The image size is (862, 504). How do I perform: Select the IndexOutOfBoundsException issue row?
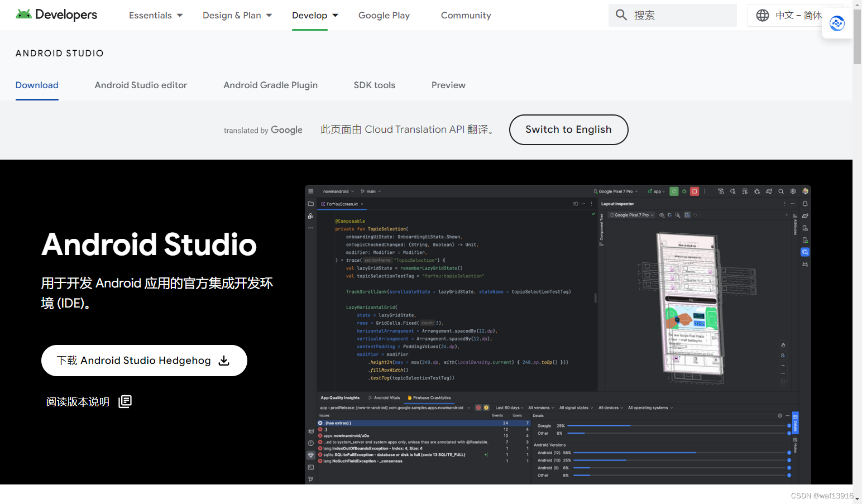(423, 448)
